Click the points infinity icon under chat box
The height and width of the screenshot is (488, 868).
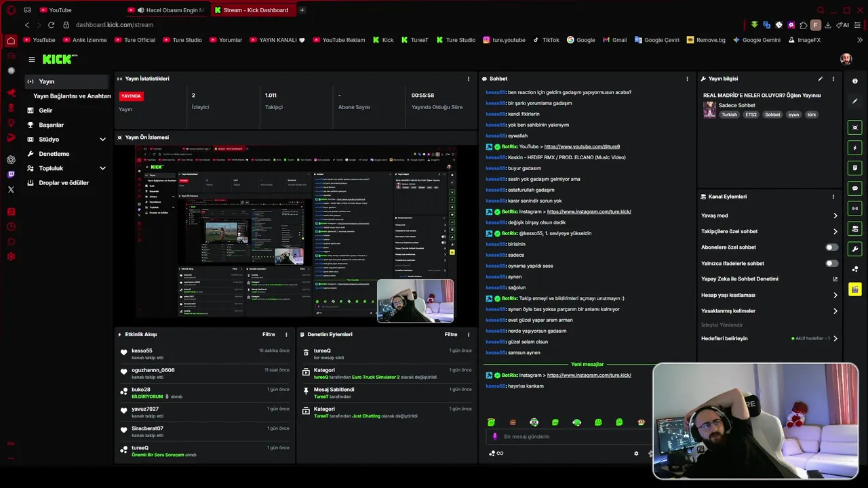tap(496, 453)
